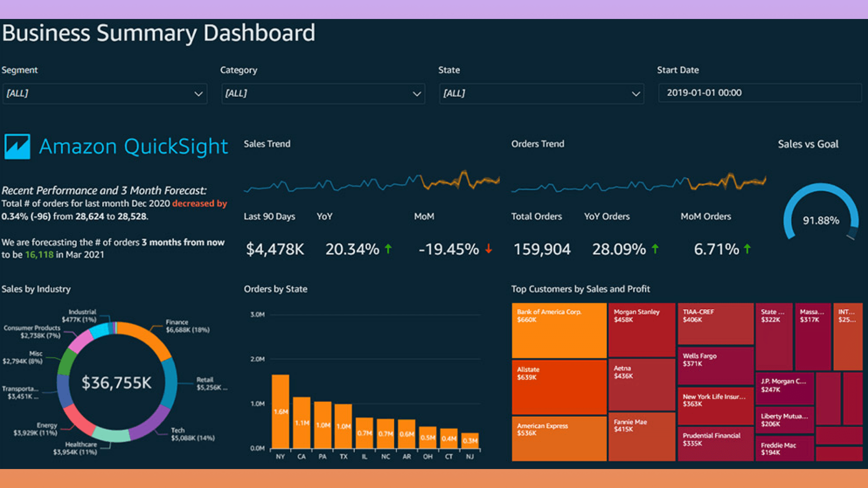Click the YoY green up arrow under Sales Trend
Screen dimensions: 868x488
tap(388, 249)
